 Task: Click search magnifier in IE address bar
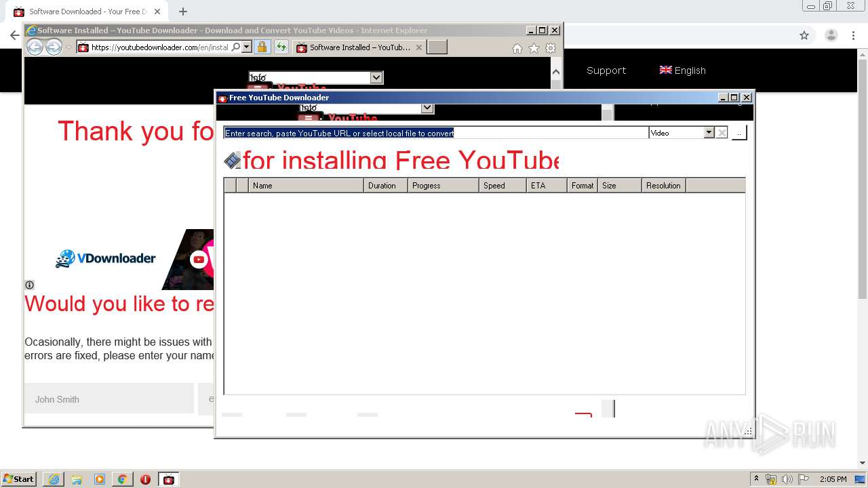coord(236,47)
